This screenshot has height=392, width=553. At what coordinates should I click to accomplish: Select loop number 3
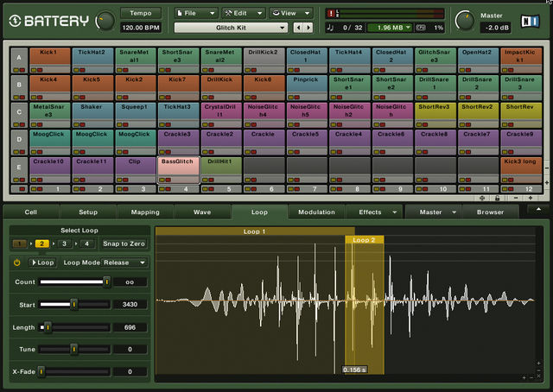click(x=64, y=243)
